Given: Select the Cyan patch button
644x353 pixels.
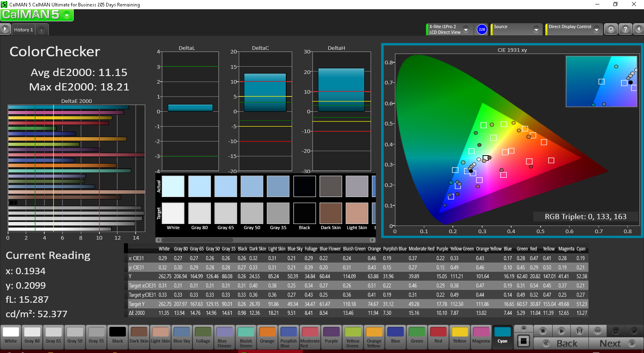Looking at the screenshot, I should point(502,337).
